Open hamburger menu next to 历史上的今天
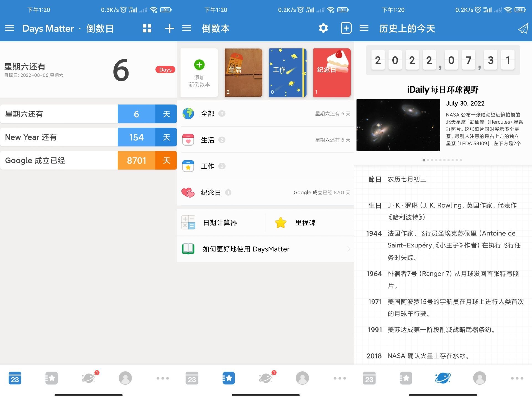 [364, 28]
